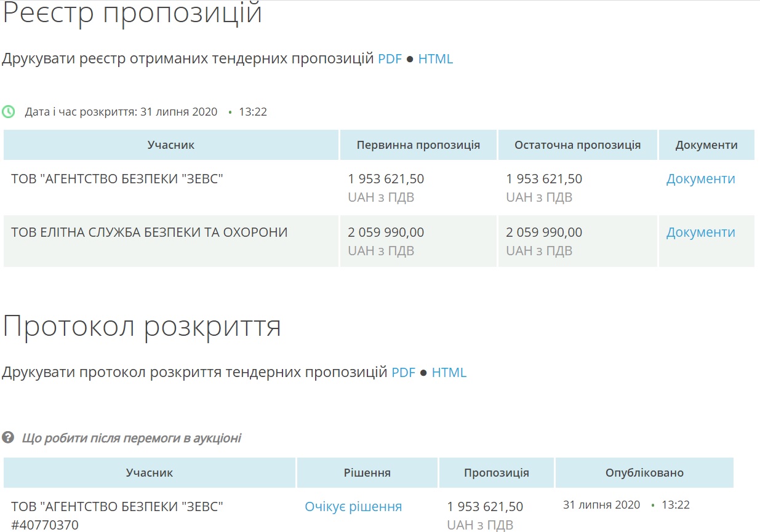
Task: Click published date 31 липня 2020 in protocol
Action: click(x=602, y=505)
